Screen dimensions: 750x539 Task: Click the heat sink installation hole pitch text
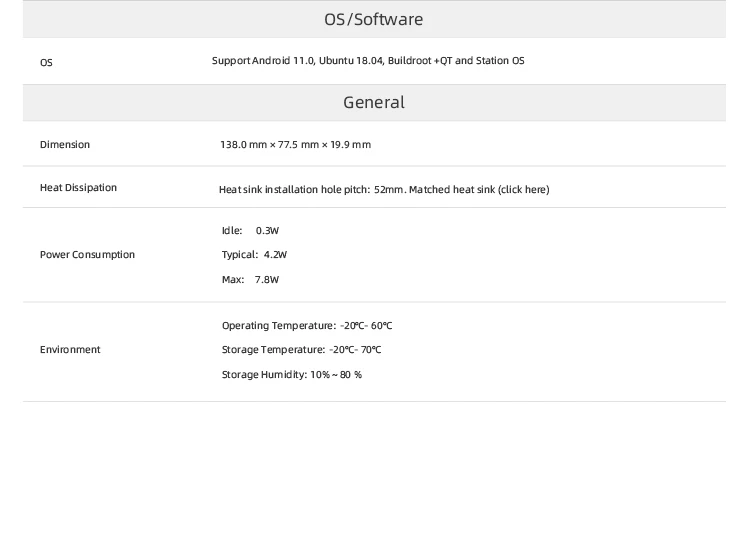[312, 189]
